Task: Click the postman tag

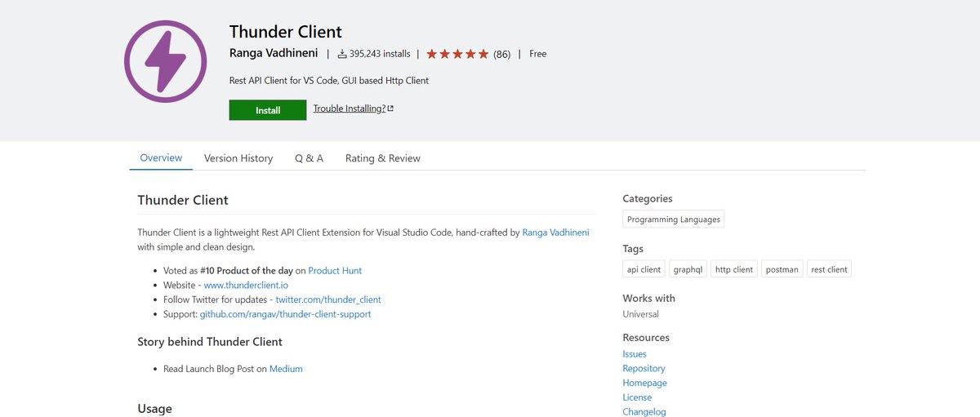Action: [x=782, y=269]
